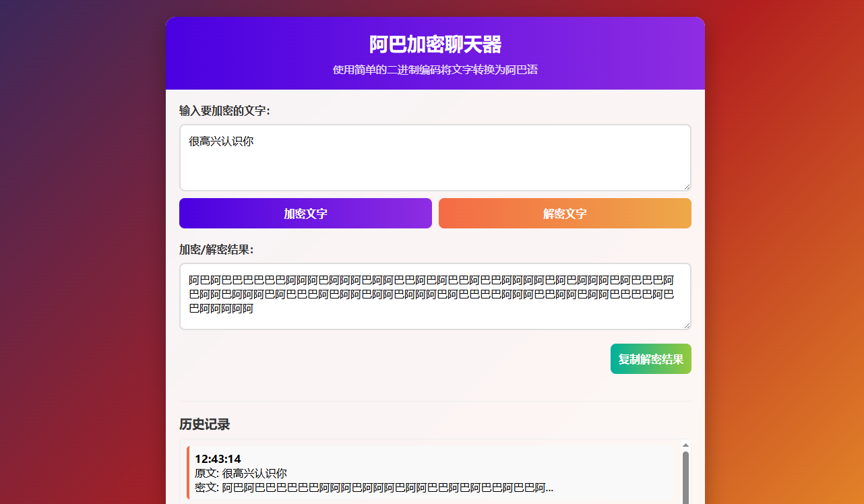
Task: Click the last line of the encrypted output text
Action: pos(221,309)
